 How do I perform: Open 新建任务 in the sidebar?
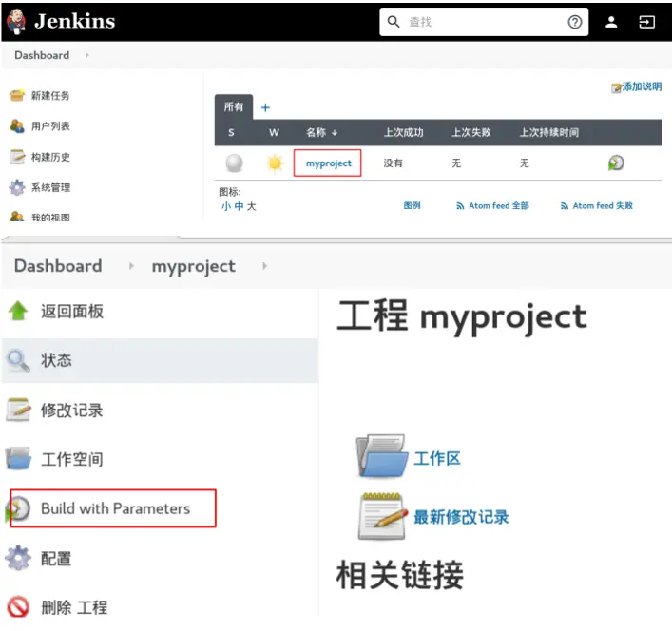click(x=49, y=95)
